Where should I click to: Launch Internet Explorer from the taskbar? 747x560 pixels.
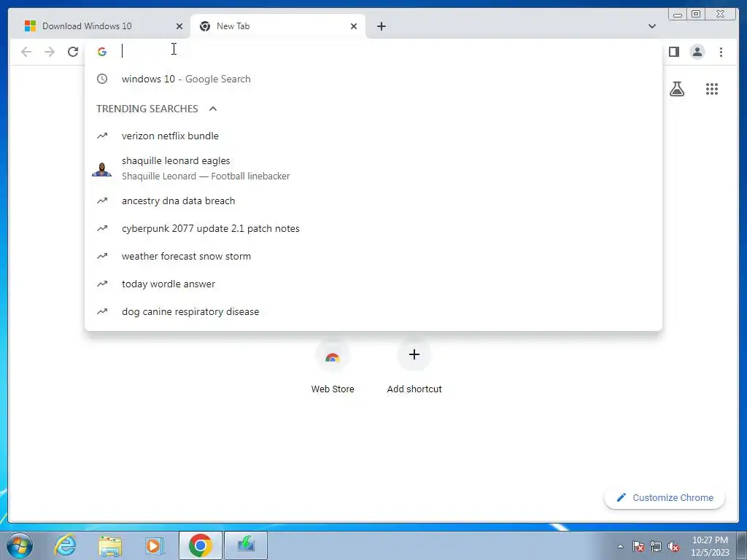[x=65, y=545]
